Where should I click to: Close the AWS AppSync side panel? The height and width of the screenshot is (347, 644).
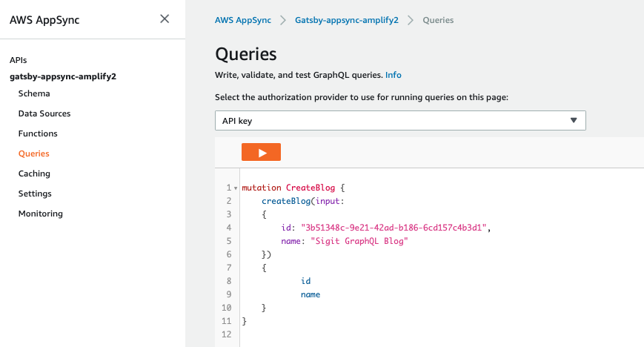[x=165, y=19]
